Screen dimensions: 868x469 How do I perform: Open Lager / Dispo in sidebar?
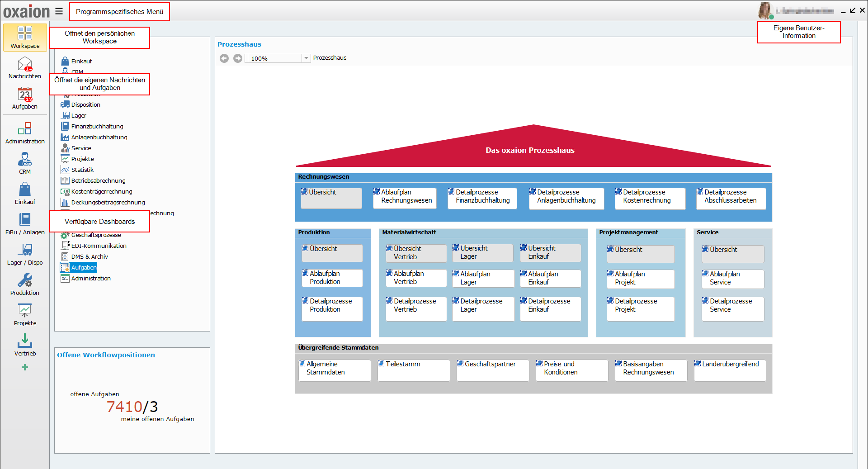point(25,254)
